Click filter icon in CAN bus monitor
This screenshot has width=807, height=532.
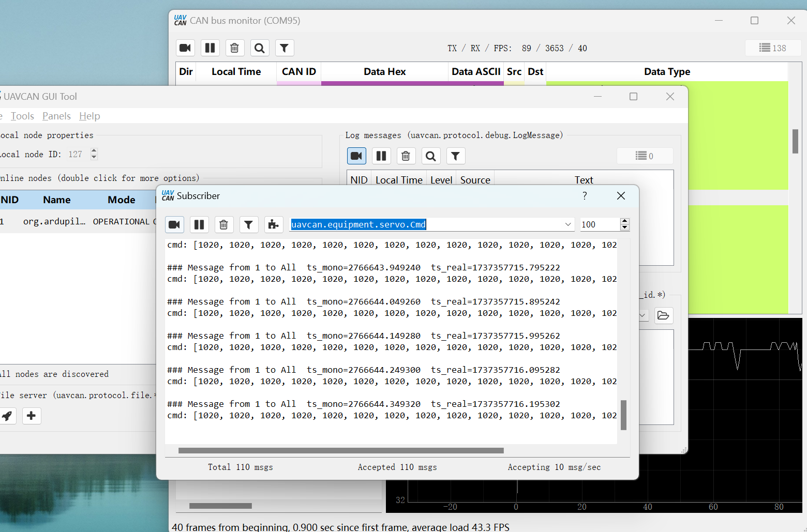tap(284, 48)
